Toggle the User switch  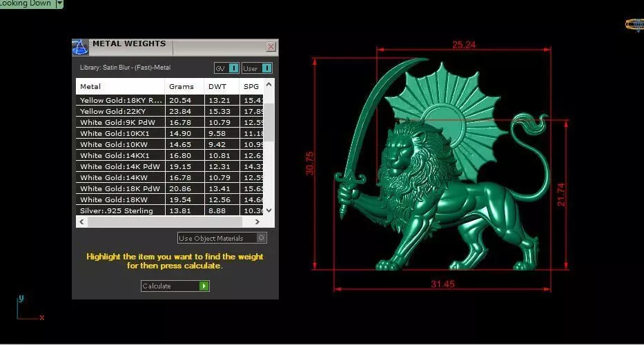point(267,68)
